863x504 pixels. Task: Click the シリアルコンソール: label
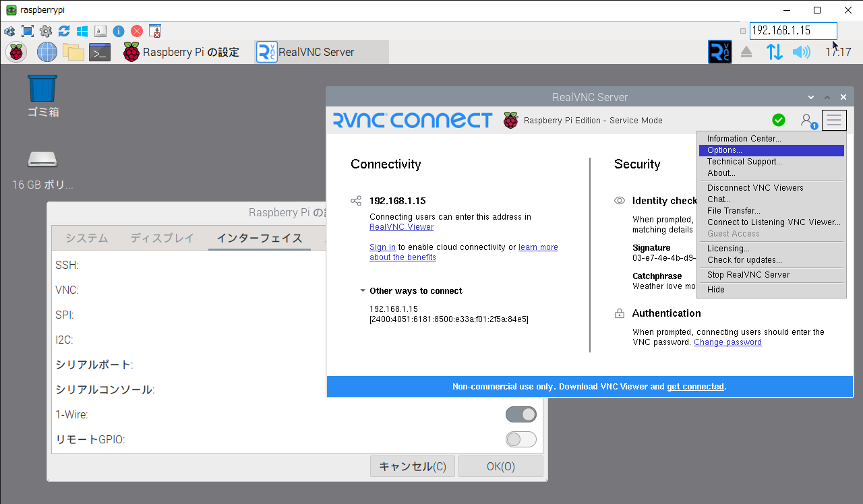tap(105, 390)
